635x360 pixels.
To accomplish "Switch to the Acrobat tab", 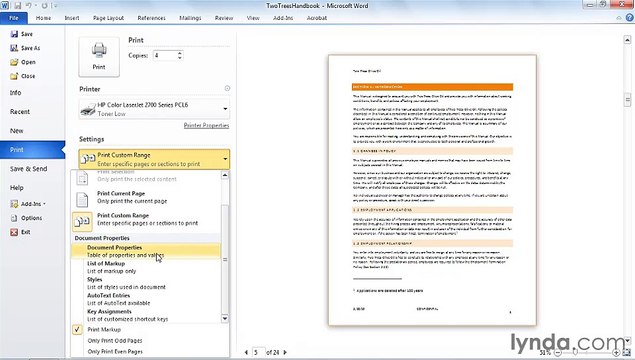I will pyautogui.click(x=316, y=18).
